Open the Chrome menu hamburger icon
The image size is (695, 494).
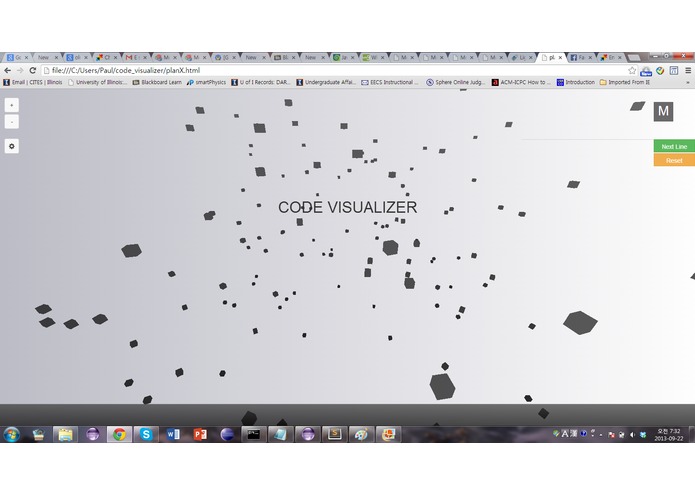point(688,70)
